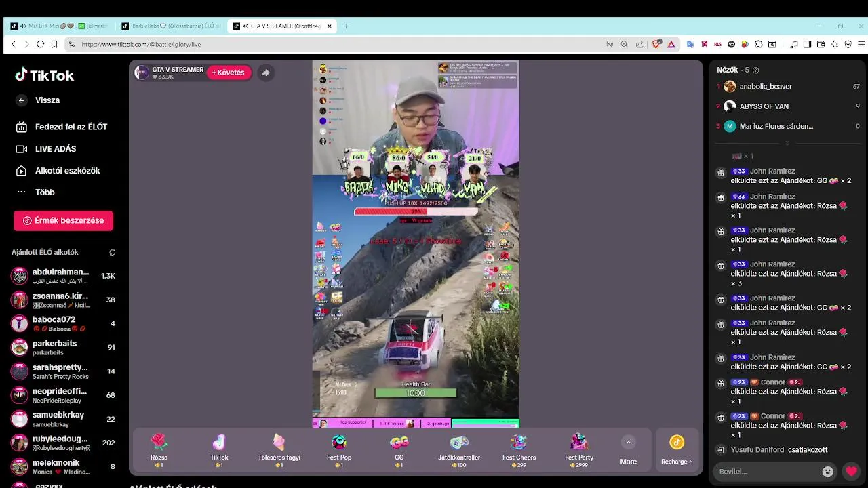Go back with the Vissza arrow
868x488 pixels.
[22, 100]
